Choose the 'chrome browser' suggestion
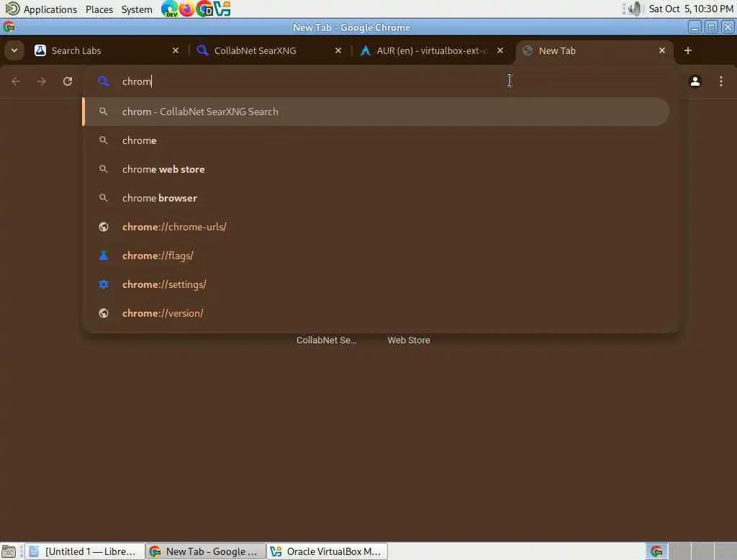The height and width of the screenshot is (560, 737). click(x=376, y=198)
